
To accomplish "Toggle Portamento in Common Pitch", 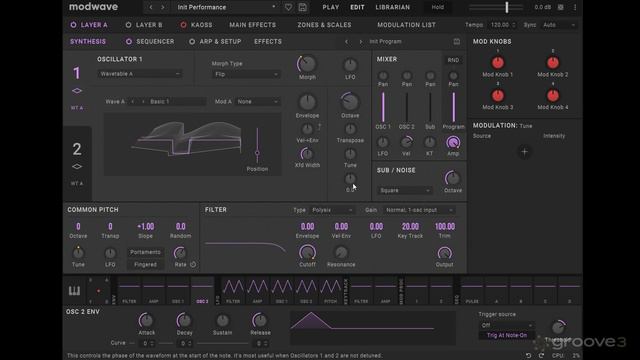I will point(145,252).
